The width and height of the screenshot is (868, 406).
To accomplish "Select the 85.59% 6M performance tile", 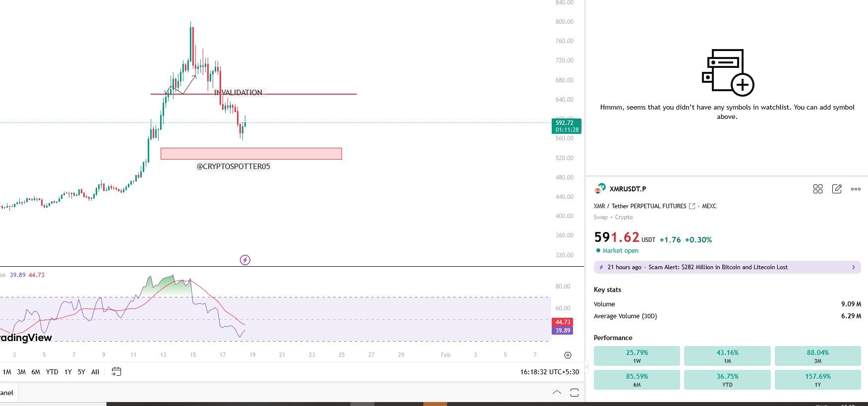I will click(x=637, y=380).
